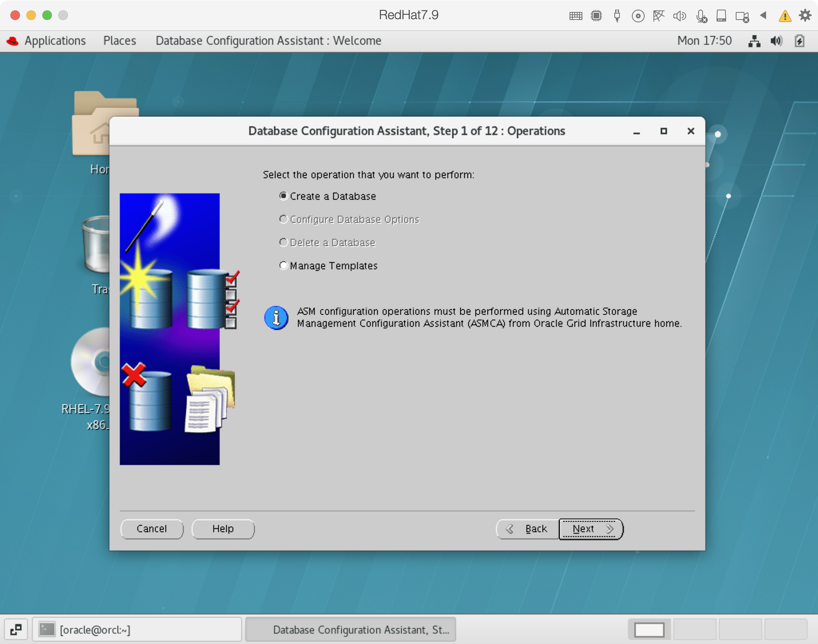Select the Manage Templates option
This screenshot has width=818, height=644.
[x=284, y=266]
